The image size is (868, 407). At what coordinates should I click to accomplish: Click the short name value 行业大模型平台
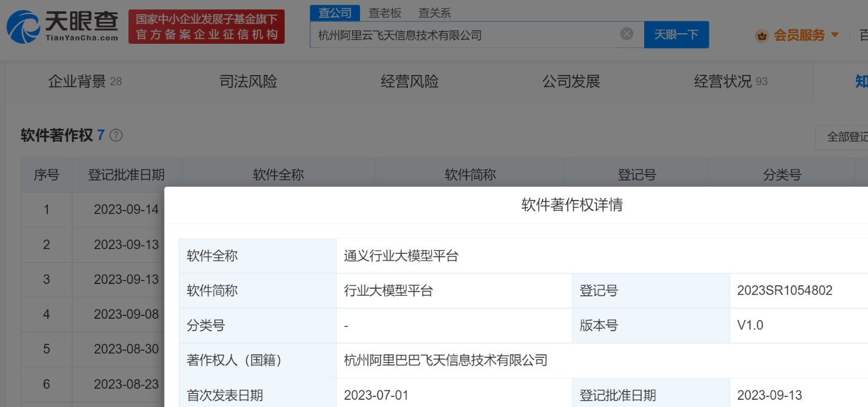click(x=388, y=291)
